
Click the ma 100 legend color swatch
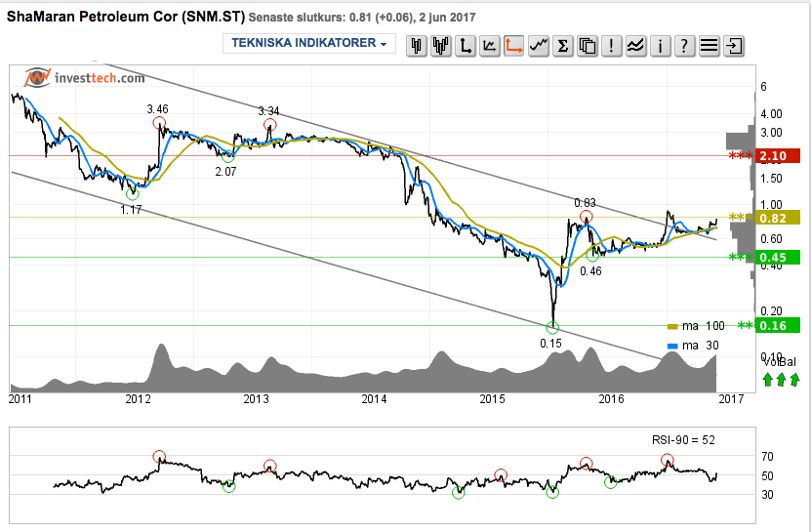click(672, 327)
